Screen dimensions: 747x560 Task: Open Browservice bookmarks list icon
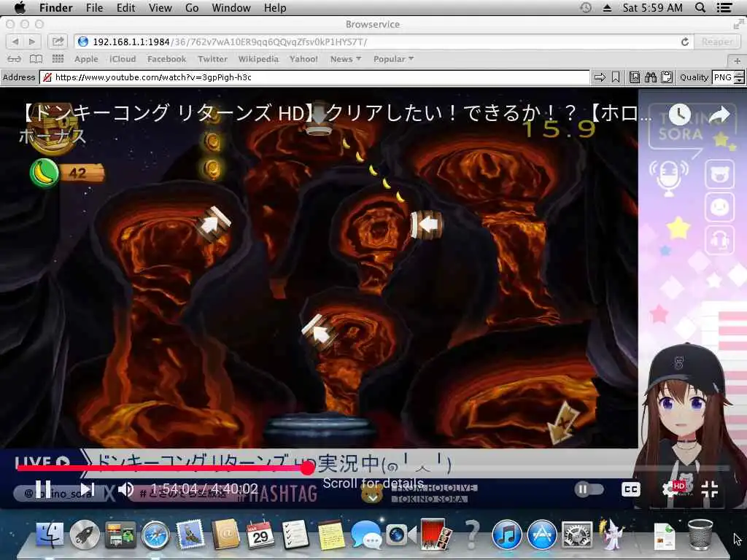635,77
